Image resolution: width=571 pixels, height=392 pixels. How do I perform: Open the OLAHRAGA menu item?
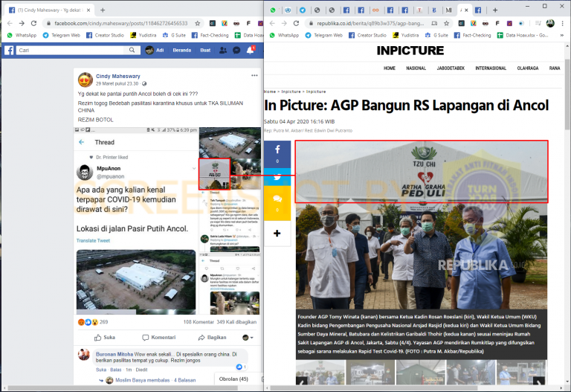[528, 68]
